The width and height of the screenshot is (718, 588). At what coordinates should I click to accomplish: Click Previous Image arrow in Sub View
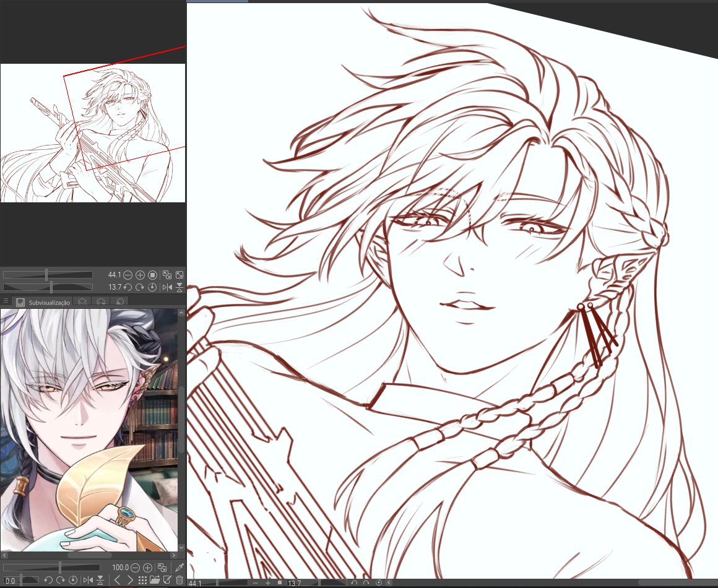[118, 580]
